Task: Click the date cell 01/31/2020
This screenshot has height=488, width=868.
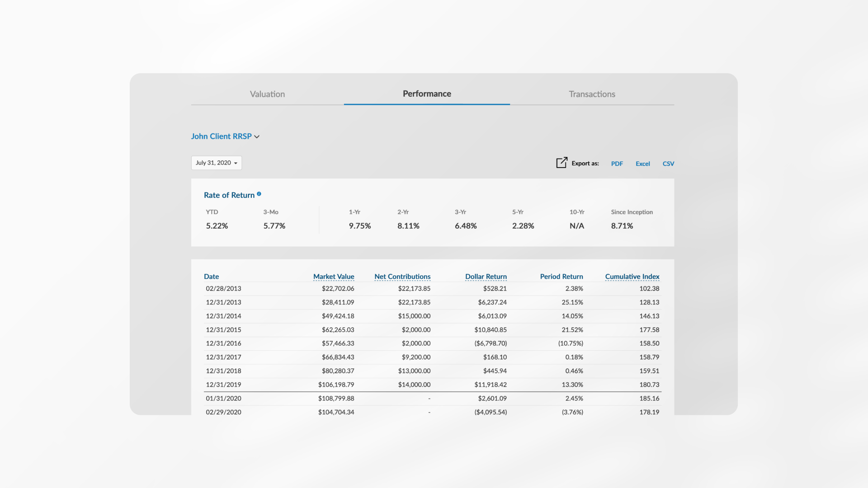Action: pos(223,399)
